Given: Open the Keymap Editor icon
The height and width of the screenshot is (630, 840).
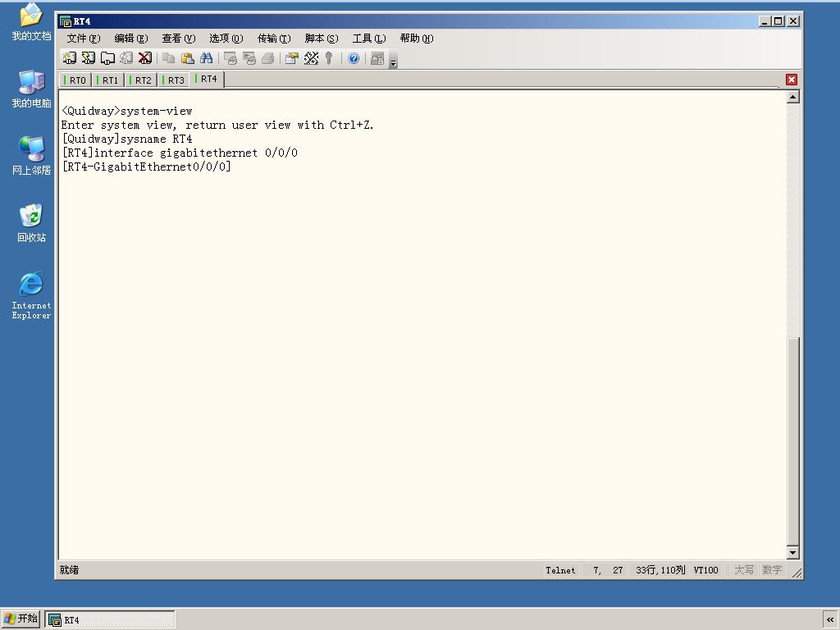Looking at the screenshot, I should tap(311, 58).
